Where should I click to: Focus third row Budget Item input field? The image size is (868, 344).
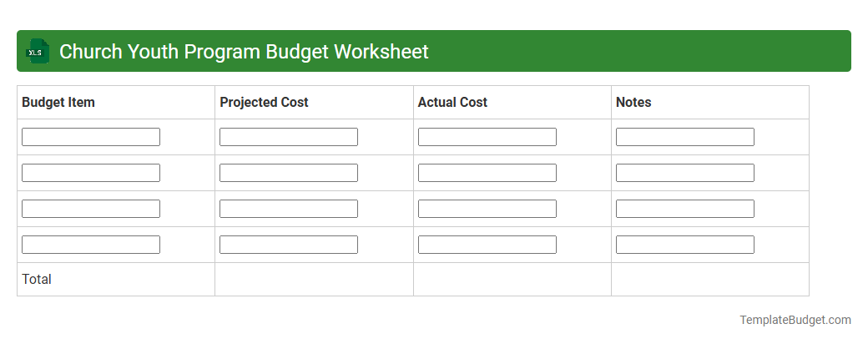(91, 209)
